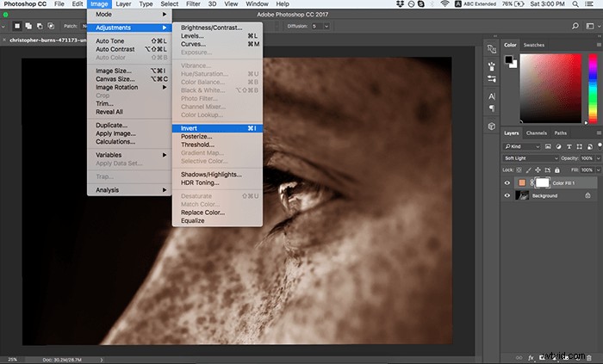603x364 pixels.
Task: Click the rainbow hue slider strip
Action: click(x=593, y=89)
